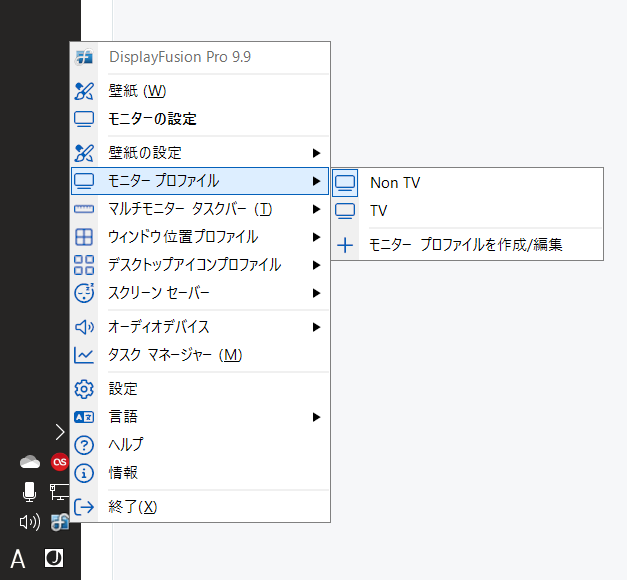Open モニターの設定 menu entry
Image resolution: width=627 pixels, height=580 pixels.
pyautogui.click(x=200, y=119)
